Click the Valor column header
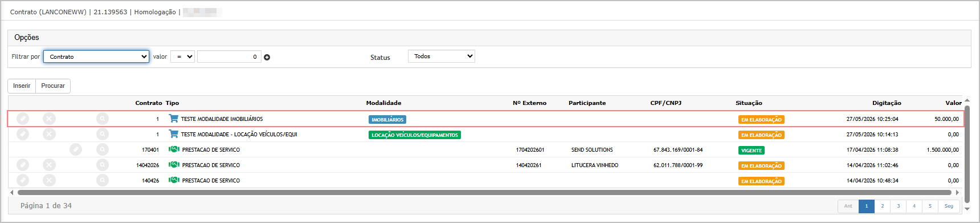Image resolution: width=980 pixels, height=223 pixels. [x=953, y=103]
